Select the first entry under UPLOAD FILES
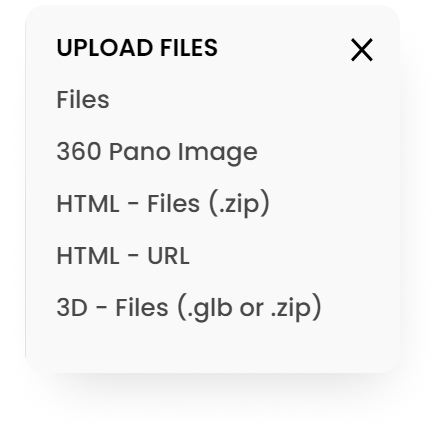 83,100
